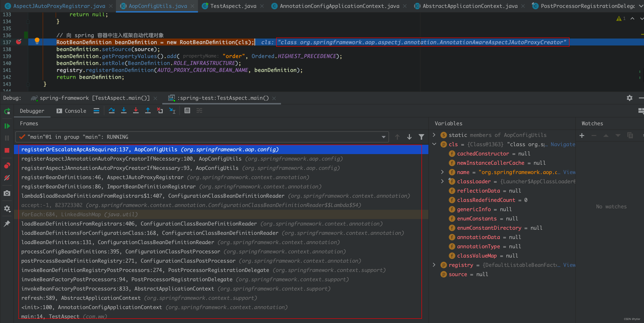644x323 pixels.
Task: Collapse the cls variable node
Action: pos(434,144)
